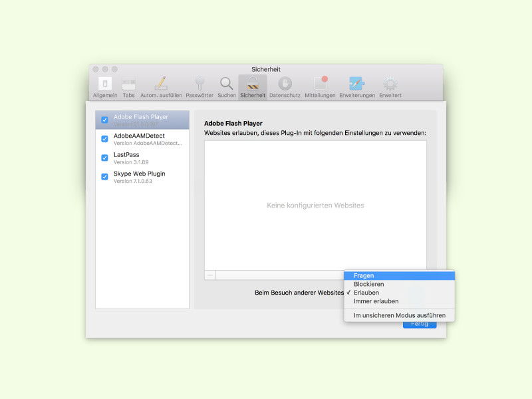This screenshot has width=532, height=399.
Task: Open the Allgemein preferences pane icon
Action: pos(105,84)
